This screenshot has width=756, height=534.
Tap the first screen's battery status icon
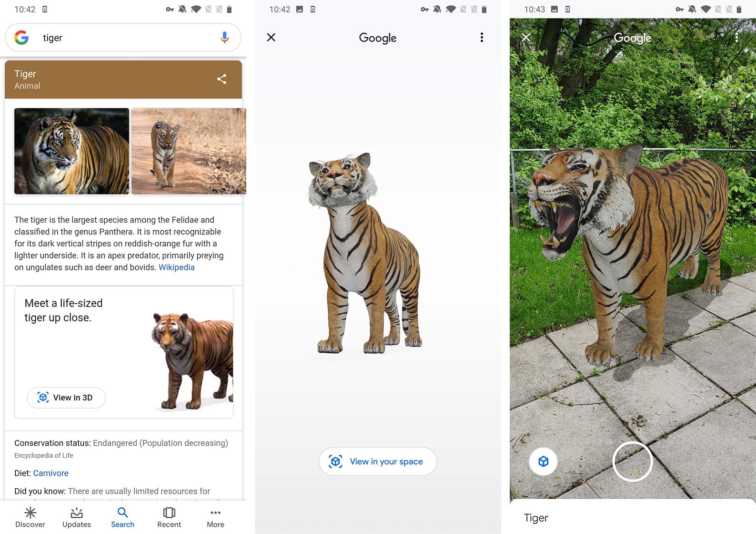[x=229, y=9]
